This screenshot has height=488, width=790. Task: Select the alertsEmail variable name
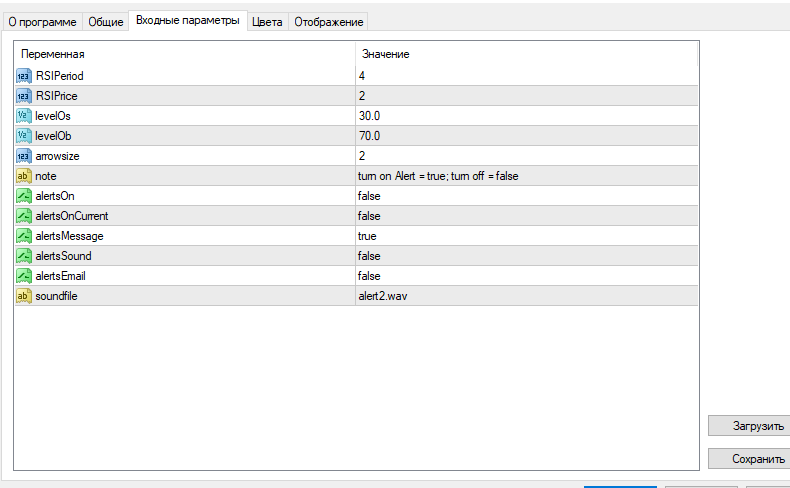pyautogui.click(x=60, y=276)
